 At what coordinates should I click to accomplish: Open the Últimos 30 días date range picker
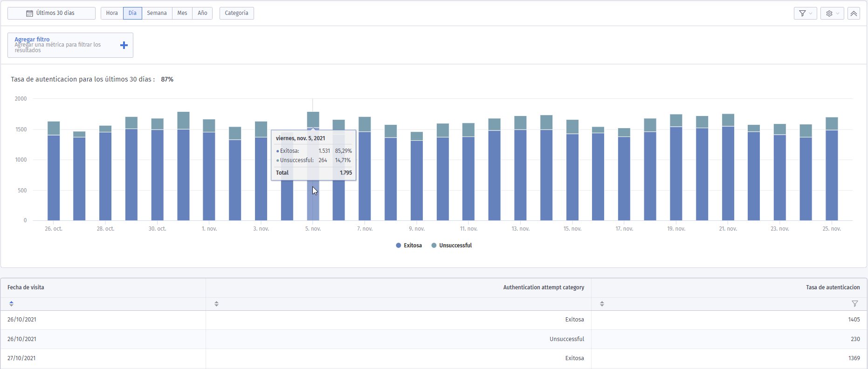point(51,13)
